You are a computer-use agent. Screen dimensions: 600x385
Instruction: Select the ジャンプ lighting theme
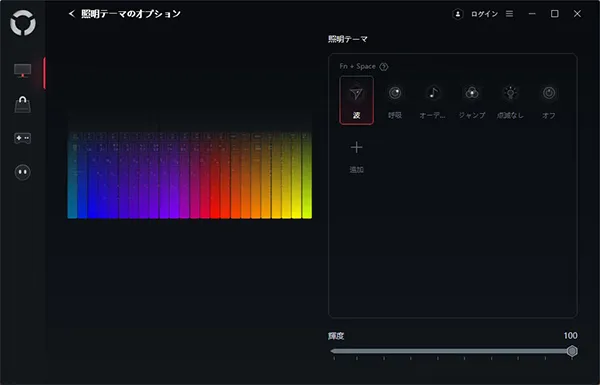click(472, 100)
